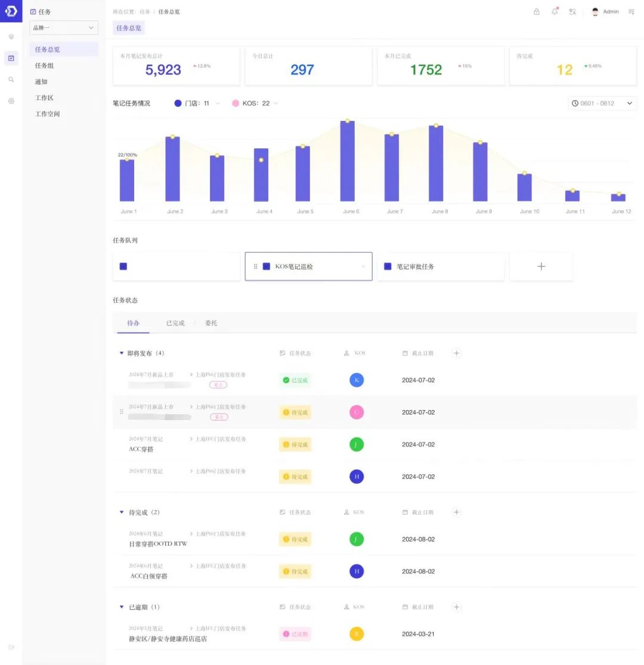This screenshot has width=644, height=665.
Task: Click 任务 in the breadcrumb path
Action: (145, 12)
